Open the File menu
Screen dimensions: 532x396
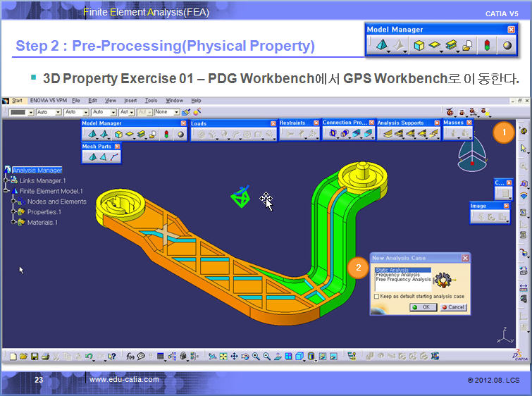(x=76, y=101)
